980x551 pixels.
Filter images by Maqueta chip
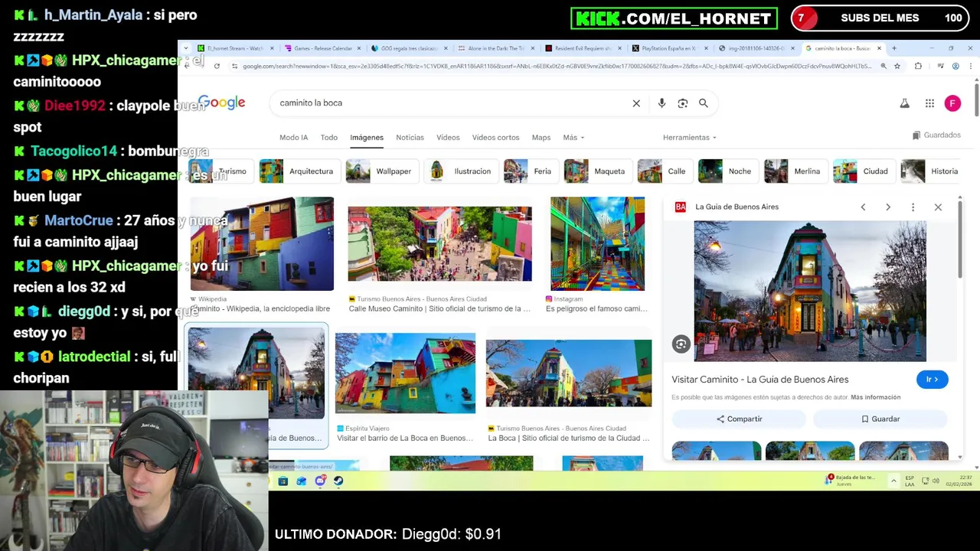(x=596, y=171)
